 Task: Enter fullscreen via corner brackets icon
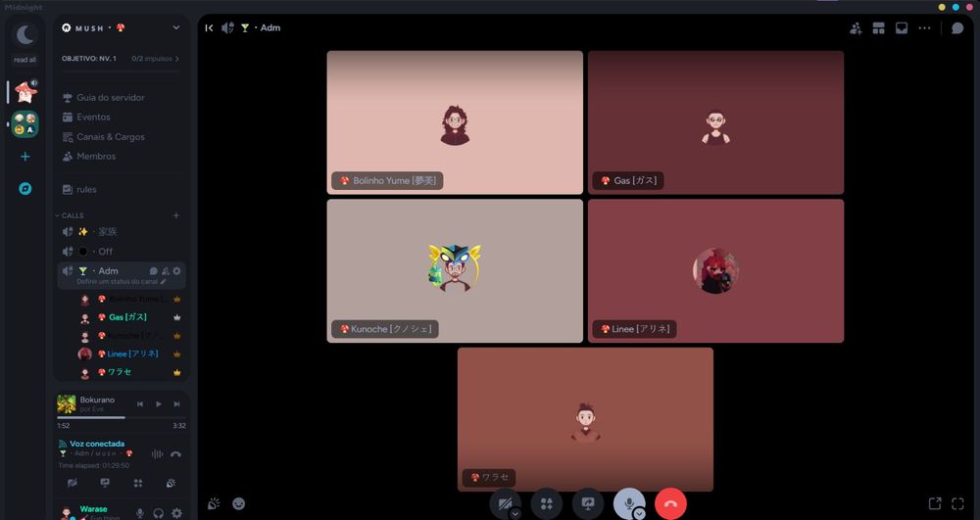pyautogui.click(x=957, y=503)
